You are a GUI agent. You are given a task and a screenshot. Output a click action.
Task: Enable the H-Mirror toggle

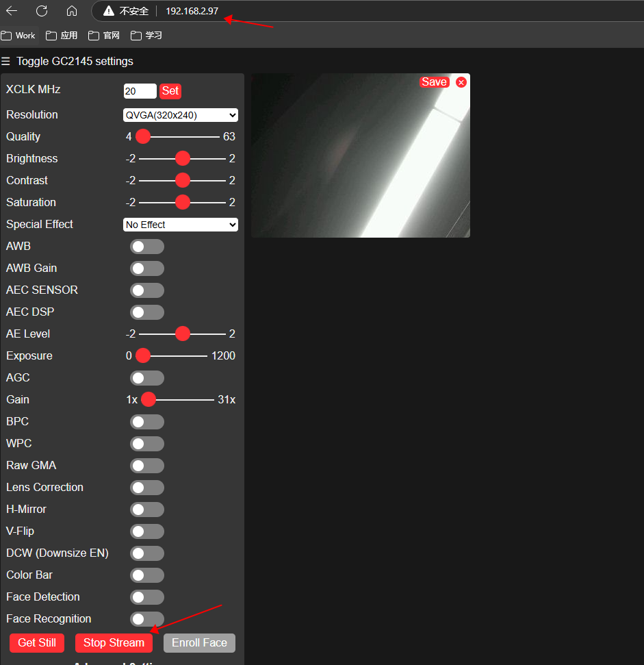tap(147, 510)
